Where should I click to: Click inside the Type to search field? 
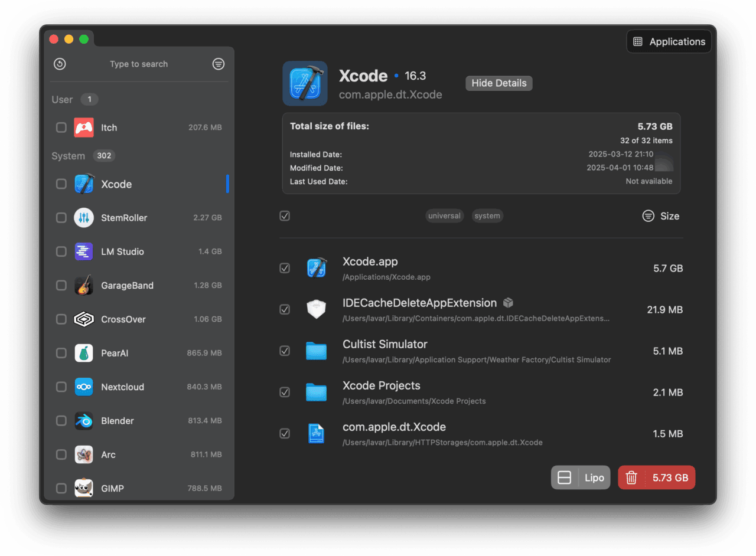click(139, 64)
